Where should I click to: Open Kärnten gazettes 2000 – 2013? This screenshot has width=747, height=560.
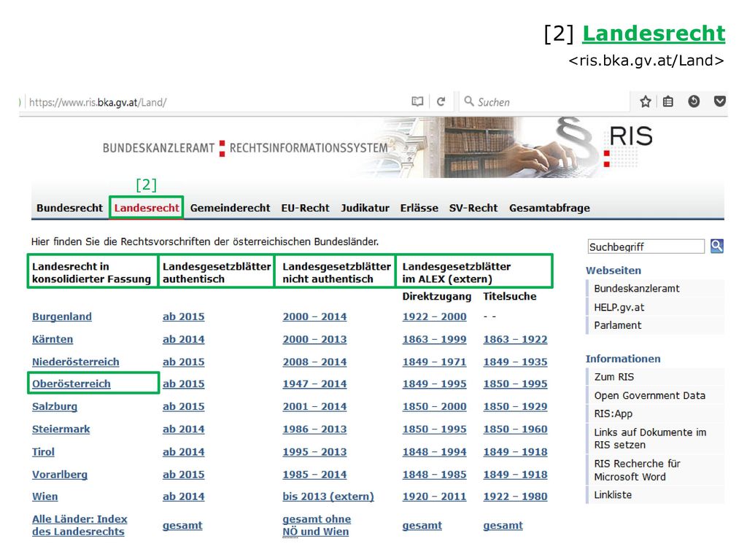click(314, 340)
